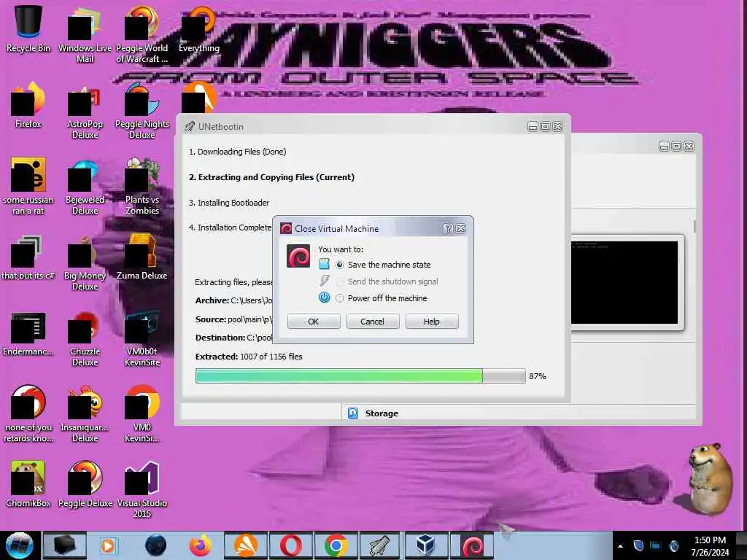Select the VM0b0t KevinSite desktop icon
Viewport: 747px width, 560px height.
click(142, 338)
